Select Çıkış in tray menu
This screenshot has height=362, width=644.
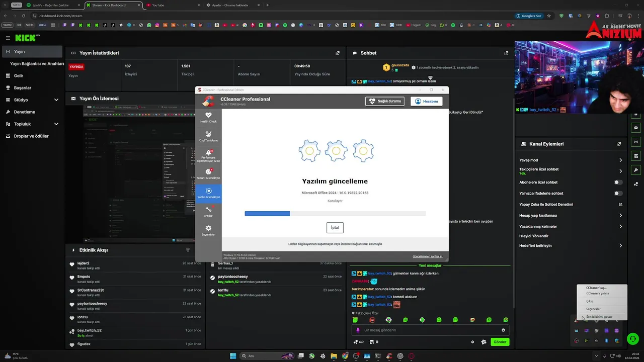[602, 301]
